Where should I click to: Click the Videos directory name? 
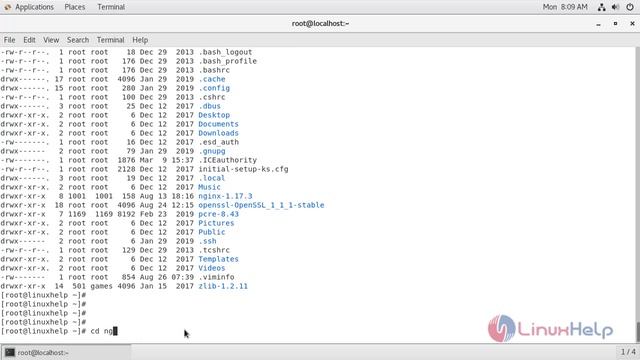(x=212, y=268)
